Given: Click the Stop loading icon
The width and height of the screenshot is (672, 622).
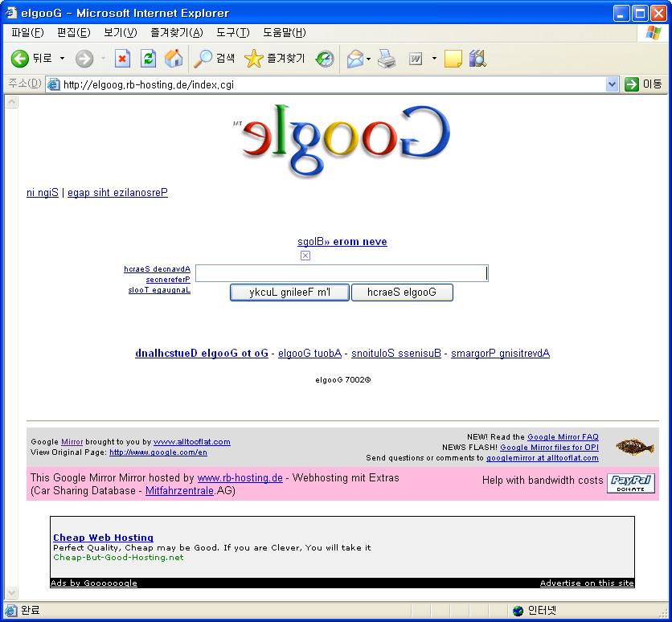Looking at the screenshot, I should (x=122, y=59).
